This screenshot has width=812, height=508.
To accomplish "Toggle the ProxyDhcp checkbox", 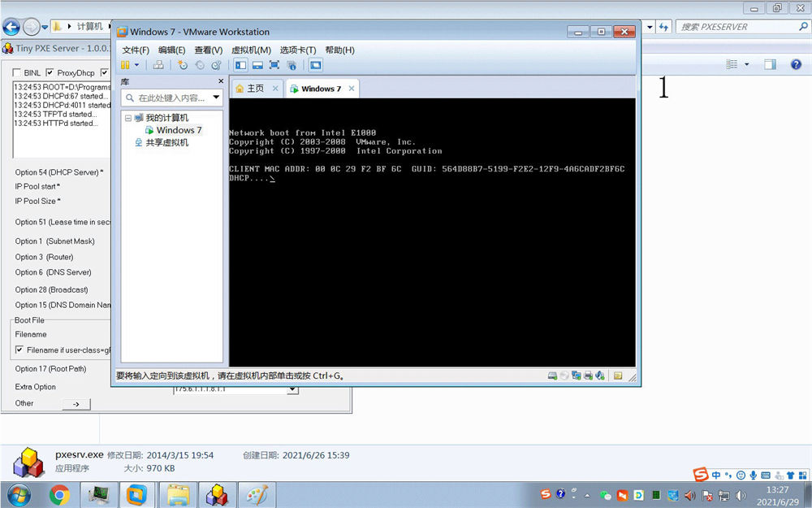I will (x=50, y=72).
